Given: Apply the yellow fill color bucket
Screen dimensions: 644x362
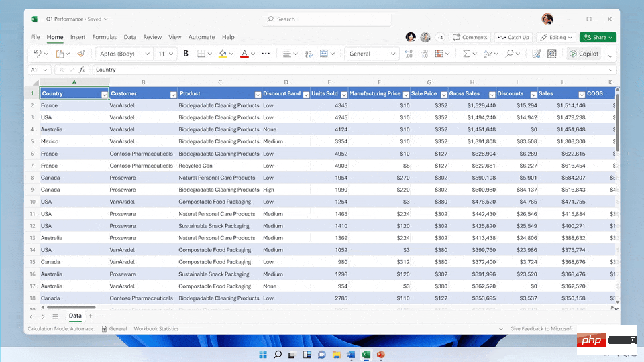Looking at the screenshot, I should point(223,54).
